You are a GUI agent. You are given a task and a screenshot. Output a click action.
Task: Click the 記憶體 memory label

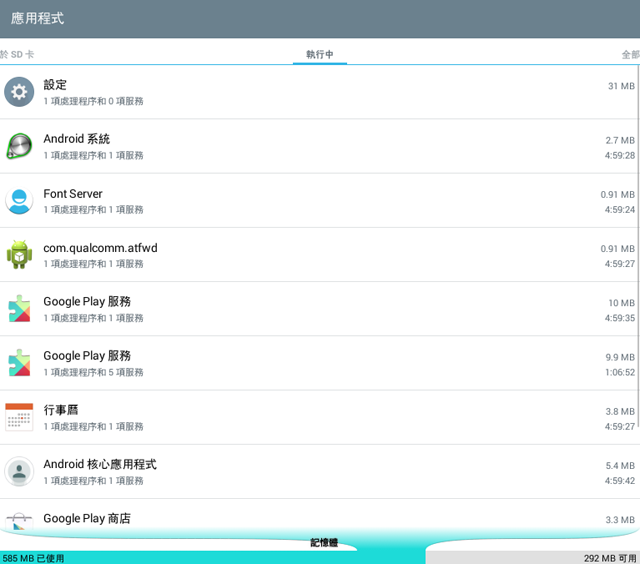pos(324,542)
